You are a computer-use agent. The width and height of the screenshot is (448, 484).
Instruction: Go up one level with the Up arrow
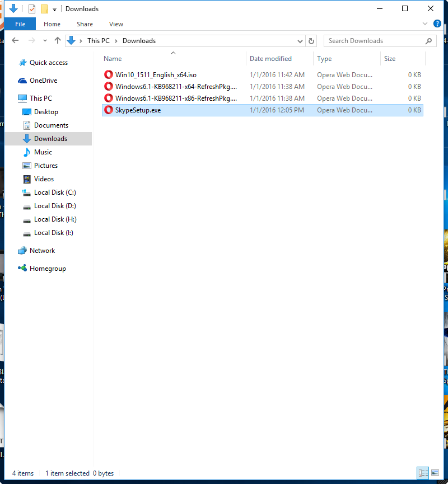pyautogui.click(x=58, y=40)
